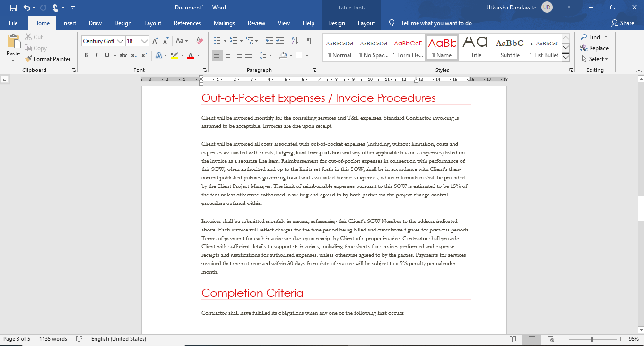Image resolution: width=644 pixels, height=346 pixels.
Task: Apply the Subtitle style
Action: pyautogui.click(x=510, y=47)
